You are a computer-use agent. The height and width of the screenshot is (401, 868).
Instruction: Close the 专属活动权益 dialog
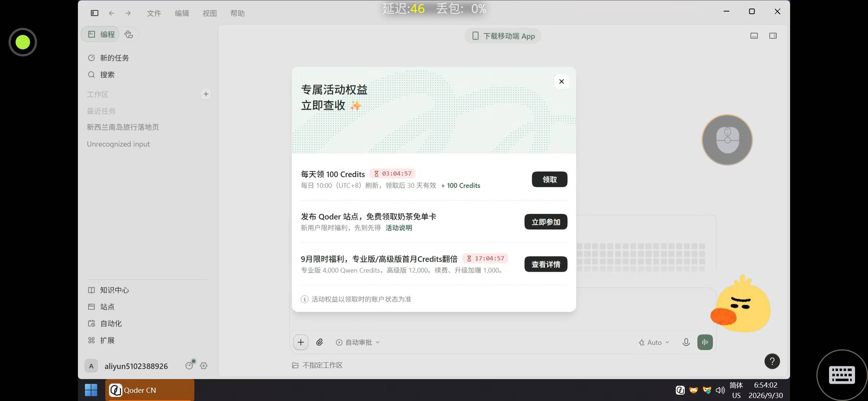562,81
